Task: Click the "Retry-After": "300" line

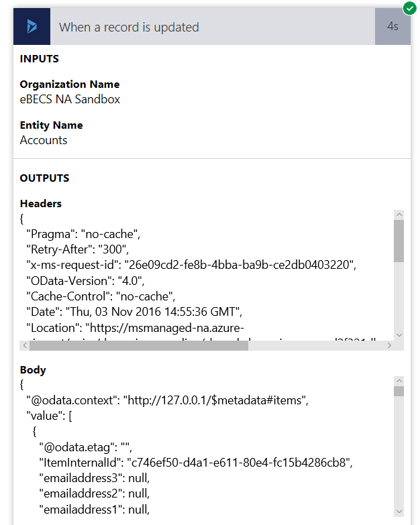Action: point(78,249)
